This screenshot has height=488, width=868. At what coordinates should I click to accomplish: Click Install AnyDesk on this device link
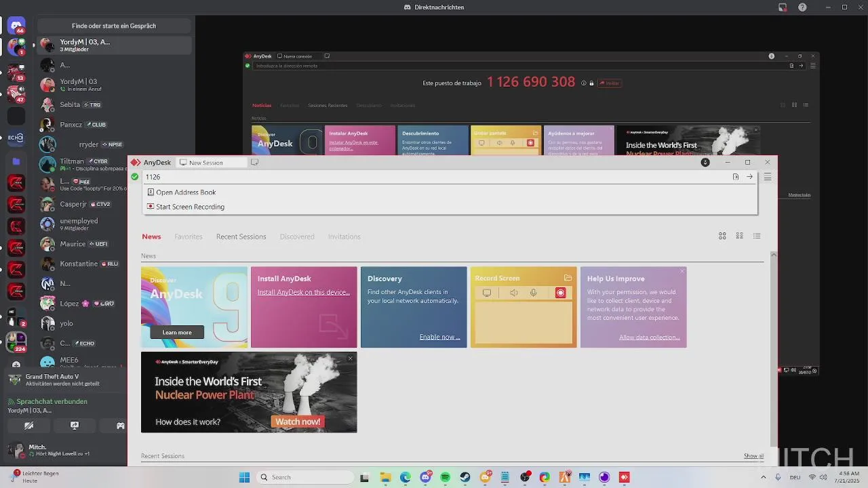(304, 292)
